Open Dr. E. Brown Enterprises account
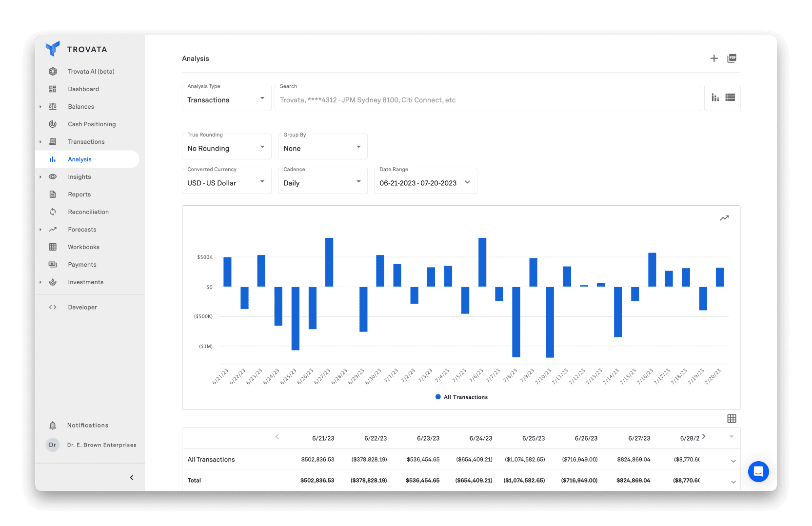Viewport: 812px width, 526px height. coord(101,445)
